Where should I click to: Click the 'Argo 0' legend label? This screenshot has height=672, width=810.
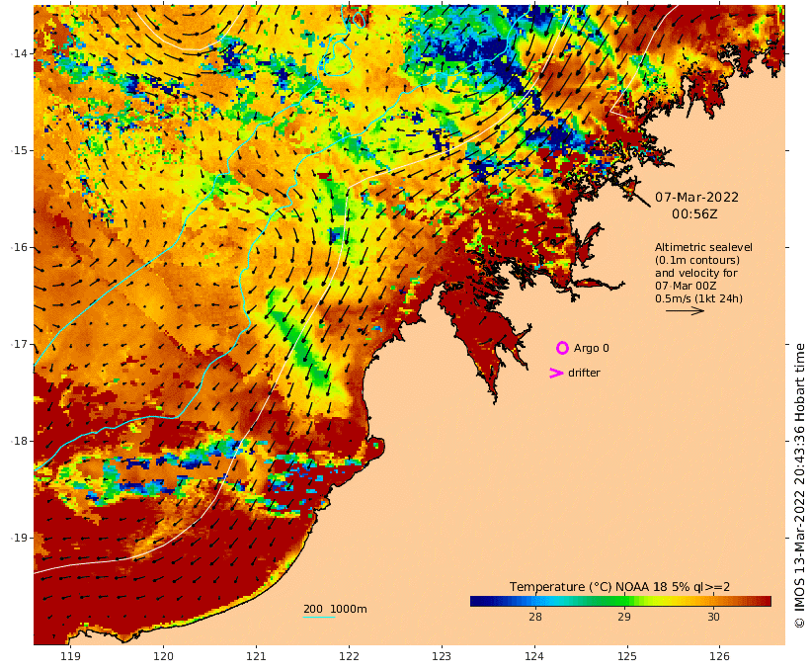[x=592, y=349]
